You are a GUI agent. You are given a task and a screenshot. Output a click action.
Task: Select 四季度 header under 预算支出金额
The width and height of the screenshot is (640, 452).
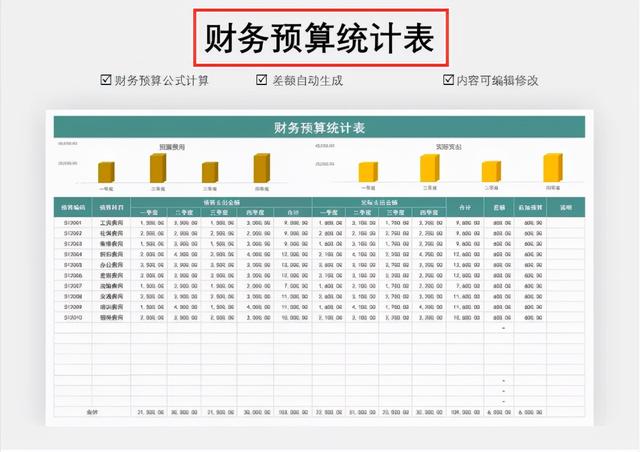point(256,212)
